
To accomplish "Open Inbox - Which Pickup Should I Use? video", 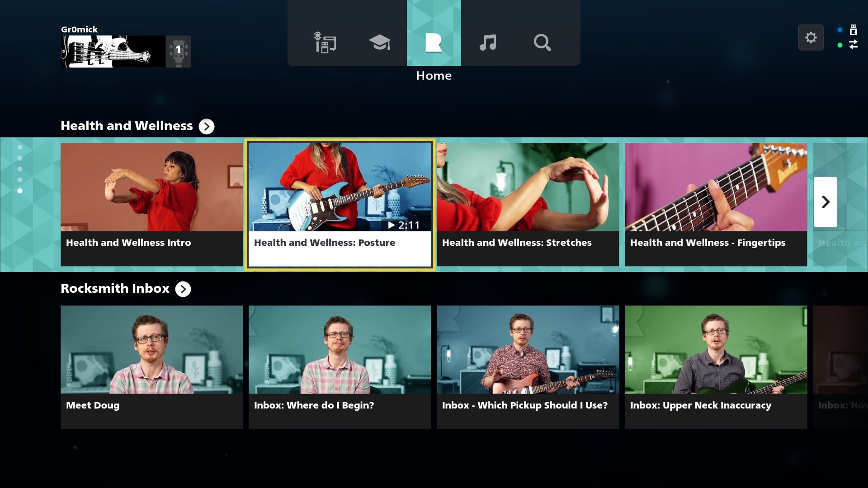I will coord(528,367).
